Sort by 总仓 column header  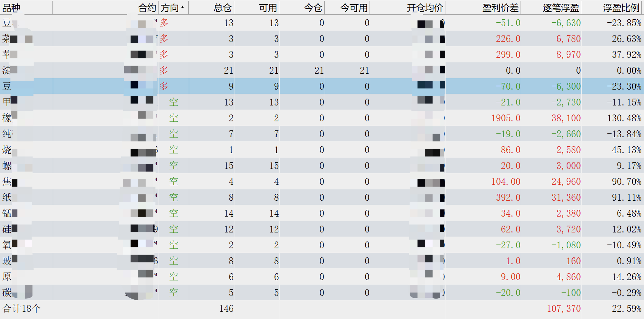[x=222, y=8]
